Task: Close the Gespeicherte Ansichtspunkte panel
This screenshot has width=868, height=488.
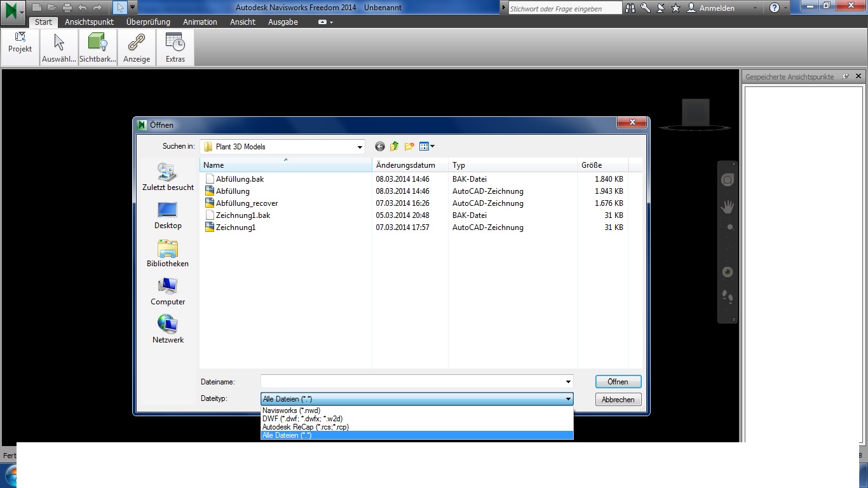Action: coord(857,76)
